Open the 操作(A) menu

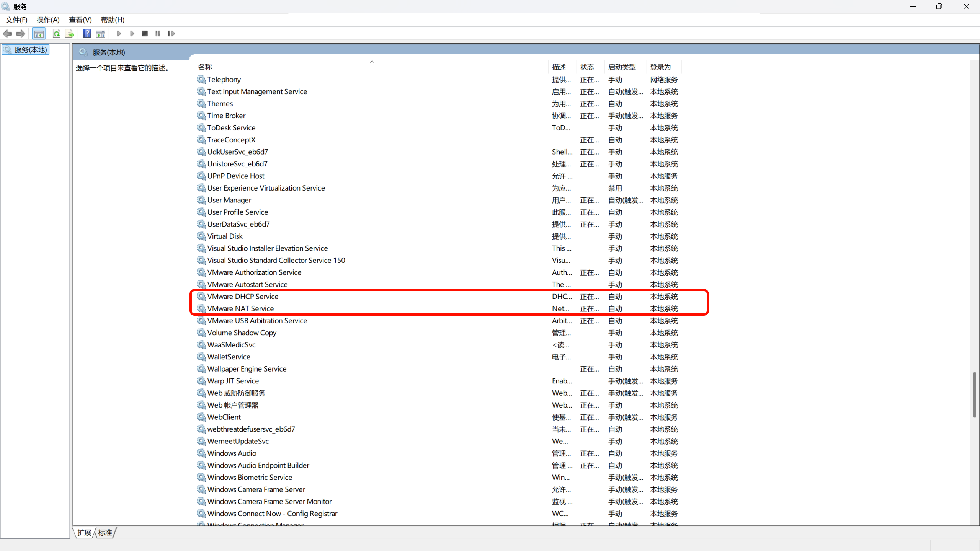pyautogui.click(x=48, y=20)
